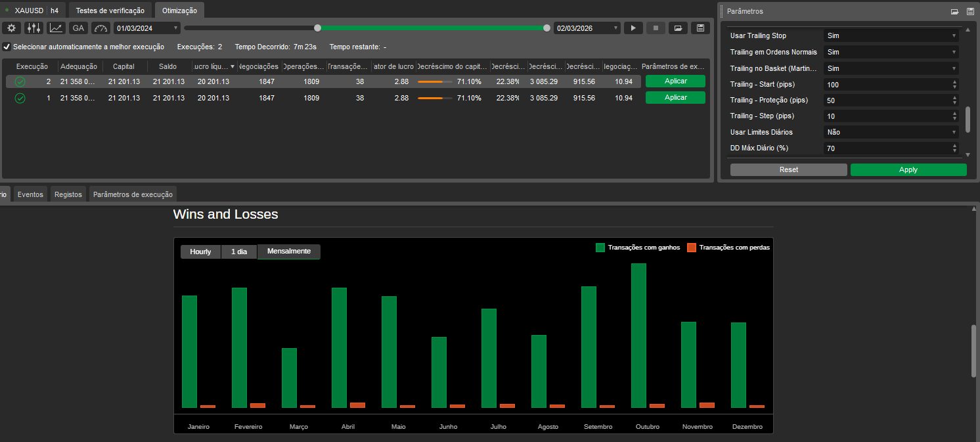
Task: Toggle the green check on execution 2 row
Action: tap(20, 81)
